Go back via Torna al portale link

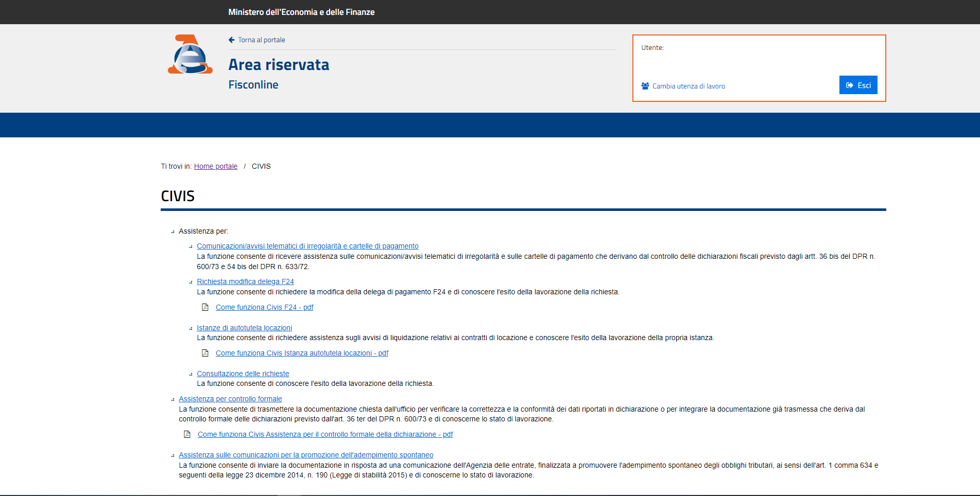pos(262,40)
